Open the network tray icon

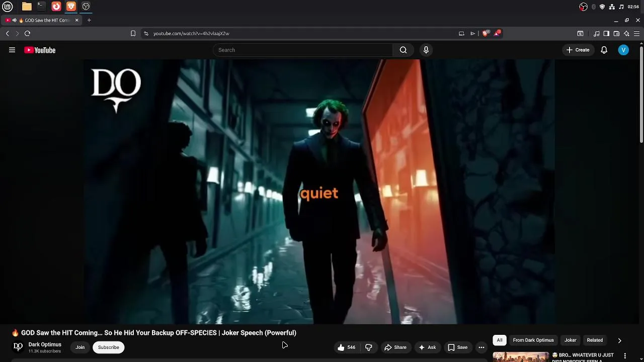tap(612, 7)
